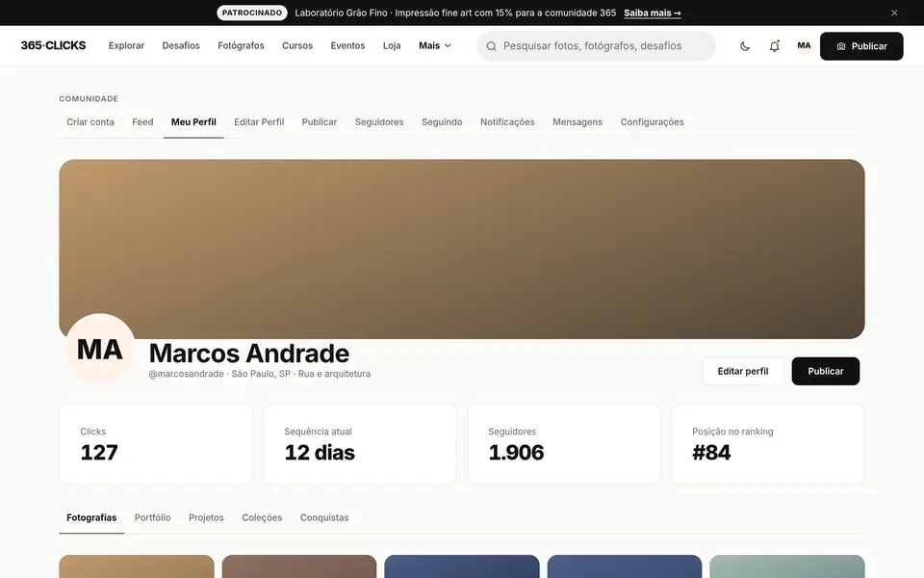The height and width of the screenshot is (578, 924).
Task: Click the camera Publicar button in header
Action: pyautogui.click(x=861, y=46)
